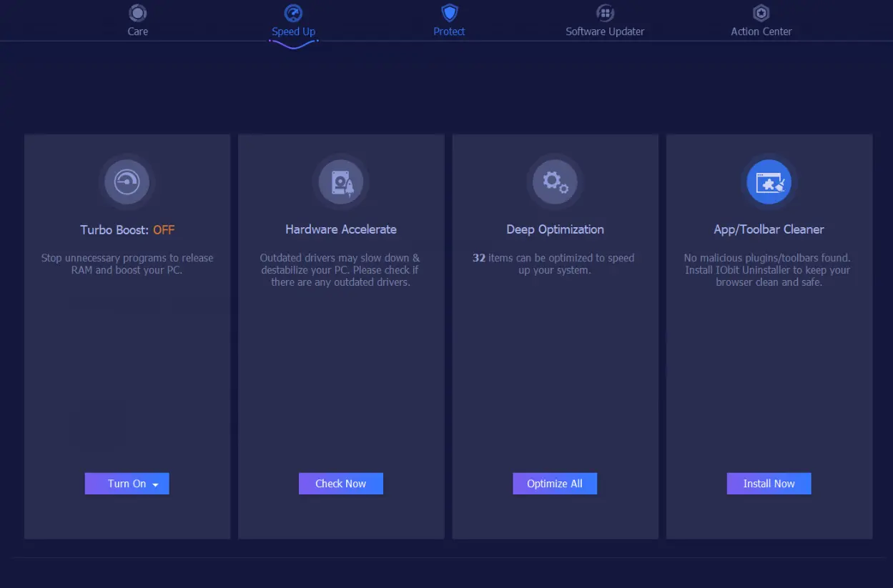Click the Care tab icon
Image resolution: width=893 pixels, height=588 pixels.
pos(137,13)
